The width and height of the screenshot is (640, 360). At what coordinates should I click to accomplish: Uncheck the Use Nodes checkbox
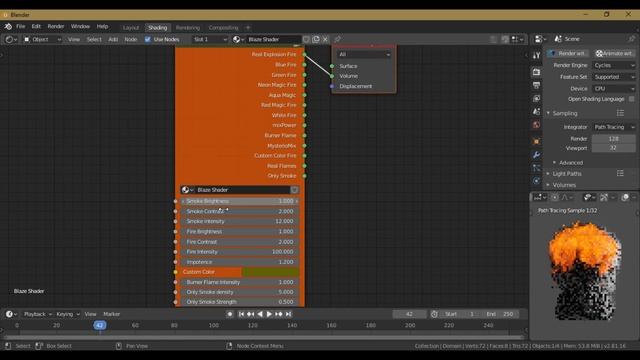click(x=148, y=40)
